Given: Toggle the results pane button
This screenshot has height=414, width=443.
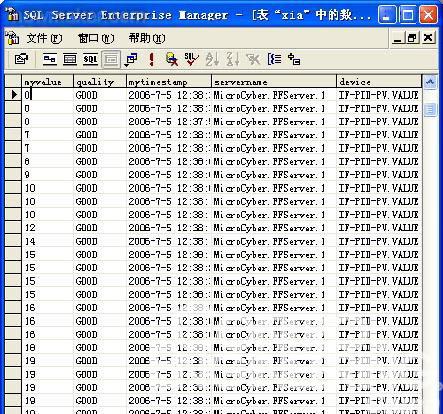Looking at the screenshot, I should (111, 59).
